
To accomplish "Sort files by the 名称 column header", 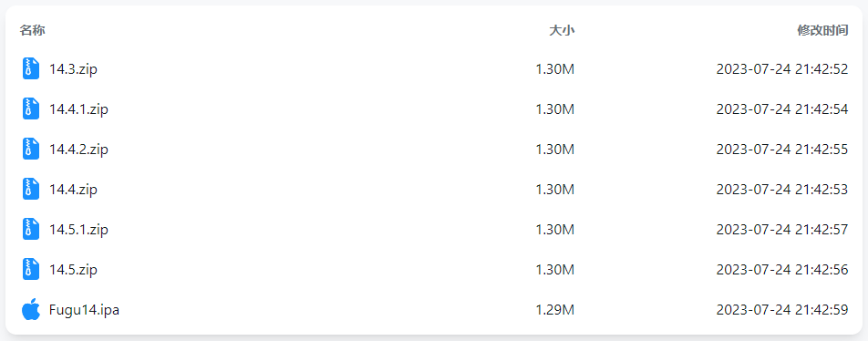I will point(32,30).
